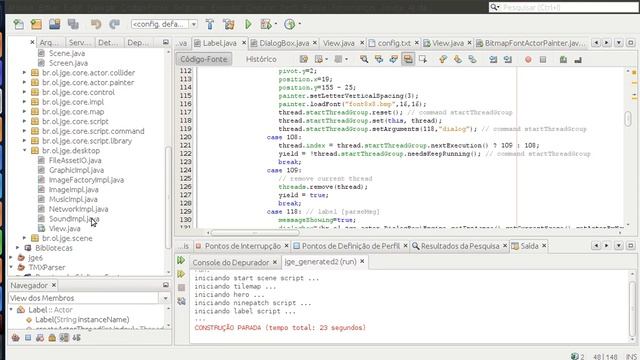Screen dimensions: 640x360
Task: Collapse the br.ol.jge.desktop package
Action: point(24,150)
